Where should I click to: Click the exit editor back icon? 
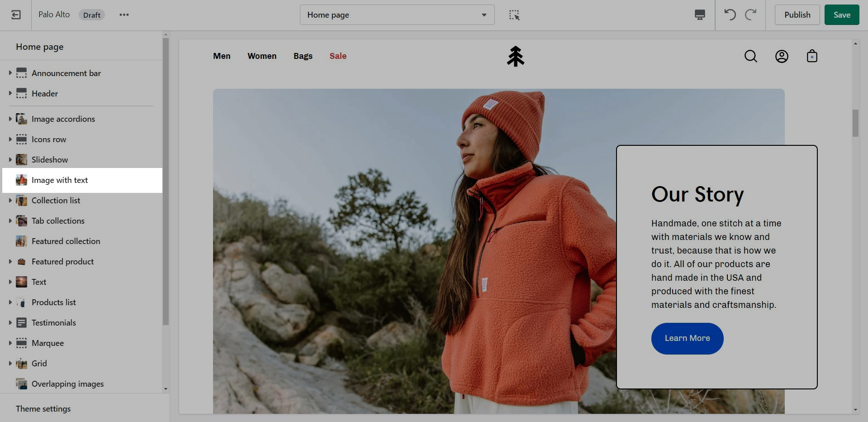coord(16,15)
